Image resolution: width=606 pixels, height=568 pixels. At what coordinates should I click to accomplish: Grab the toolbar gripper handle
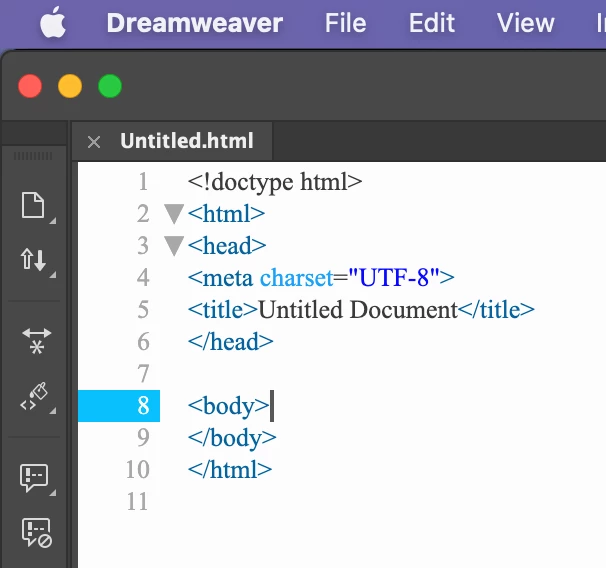coord(33,156)
